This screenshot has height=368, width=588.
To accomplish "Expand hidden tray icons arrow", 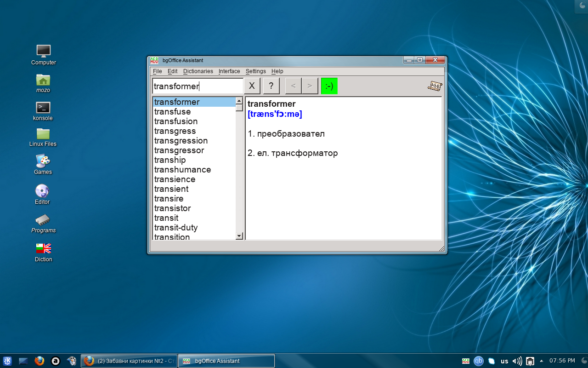I will pos(542,361).
